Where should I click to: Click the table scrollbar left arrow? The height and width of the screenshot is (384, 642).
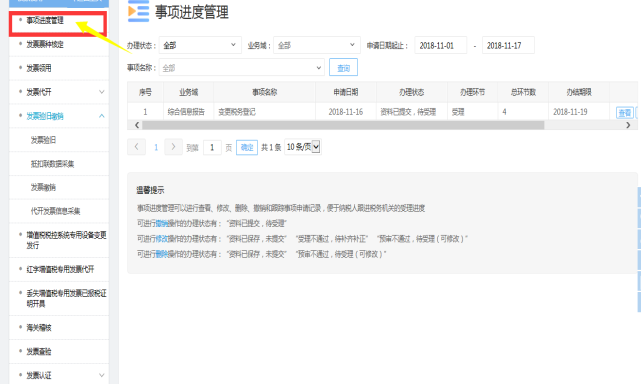point(137,125)
